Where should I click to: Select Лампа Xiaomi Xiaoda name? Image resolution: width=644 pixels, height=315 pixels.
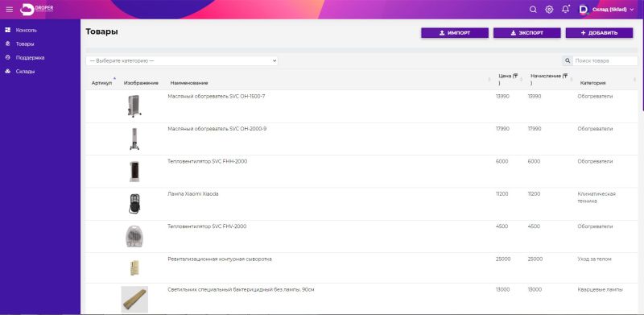pos(193,194)
